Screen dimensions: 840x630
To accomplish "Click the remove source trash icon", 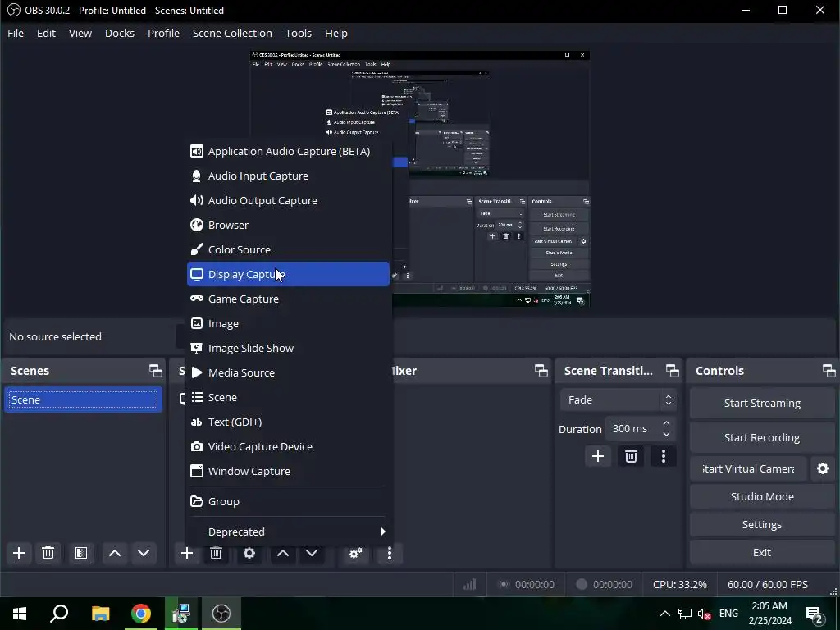I will coord(216,553).
